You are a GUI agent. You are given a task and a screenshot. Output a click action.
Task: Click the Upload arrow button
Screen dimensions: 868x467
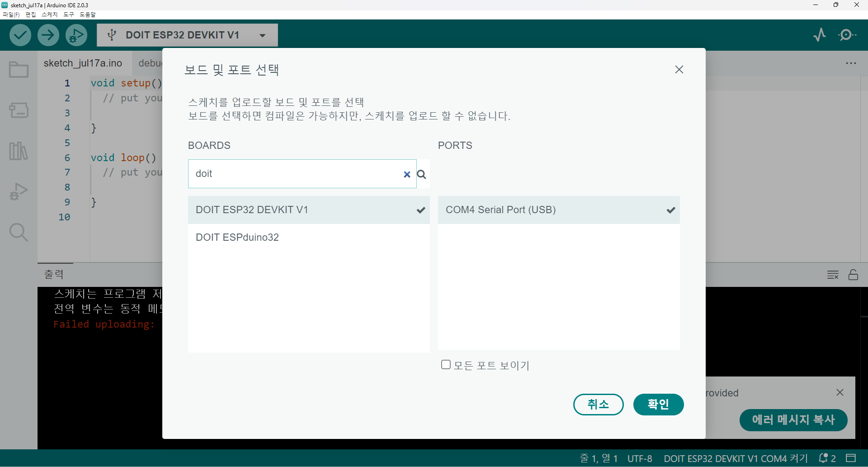48,35
